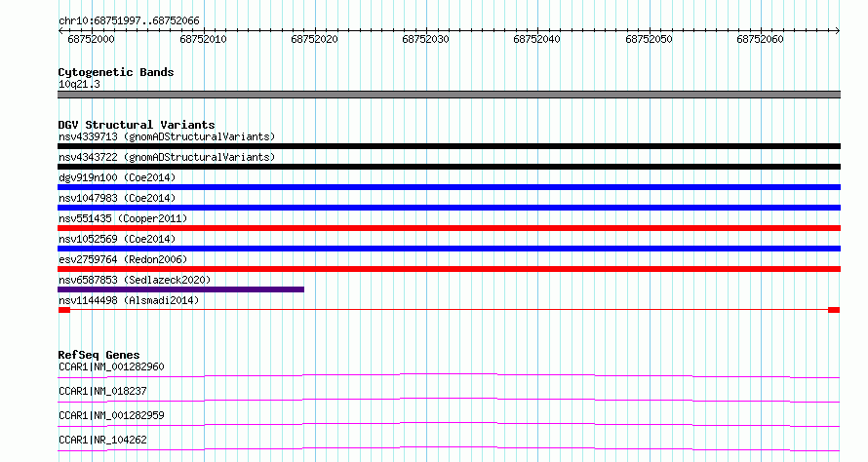The height and width of the screenshot is (462, 868).
Task: Click the dgv919n100 Coe2014 blue bar
Action: pos(449,187)
